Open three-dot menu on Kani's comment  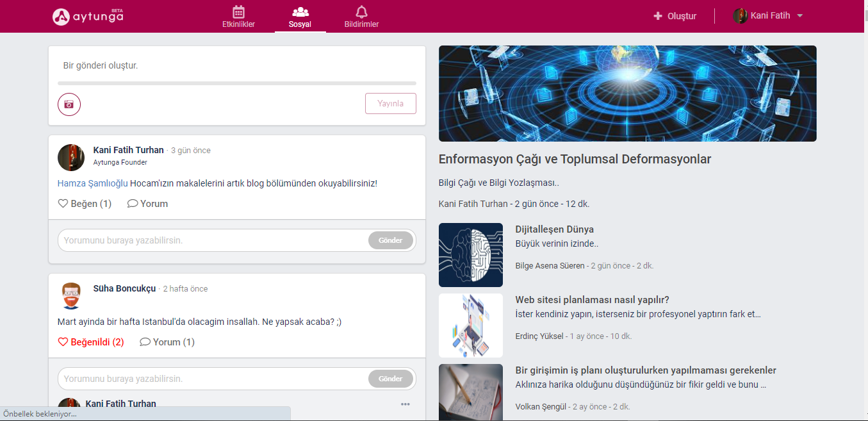[x=405, y=404]
